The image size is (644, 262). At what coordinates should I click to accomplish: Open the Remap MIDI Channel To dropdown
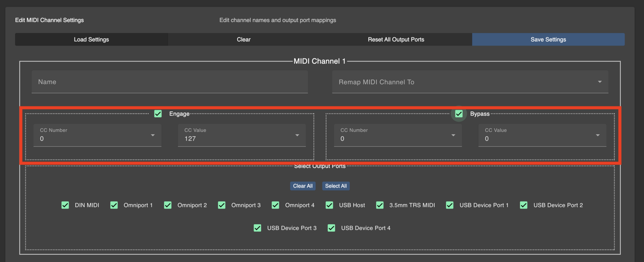(x=470, y=82)
